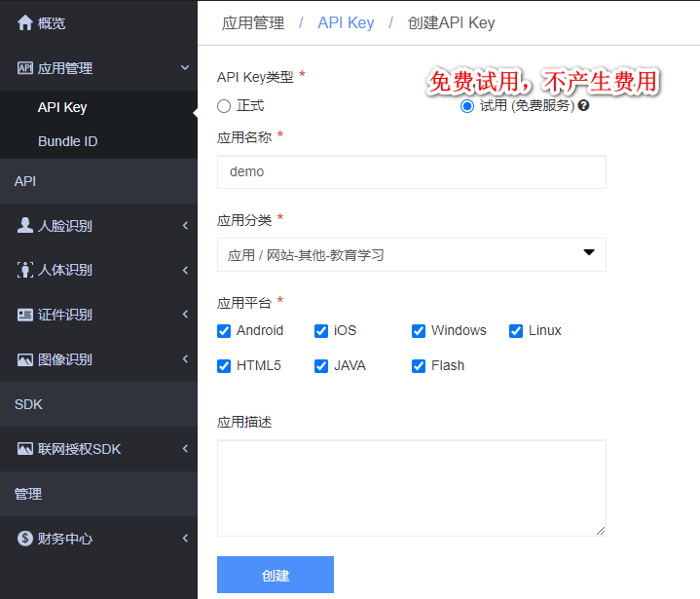Click the picture icon for 图像识别

(x=25, y=359)
